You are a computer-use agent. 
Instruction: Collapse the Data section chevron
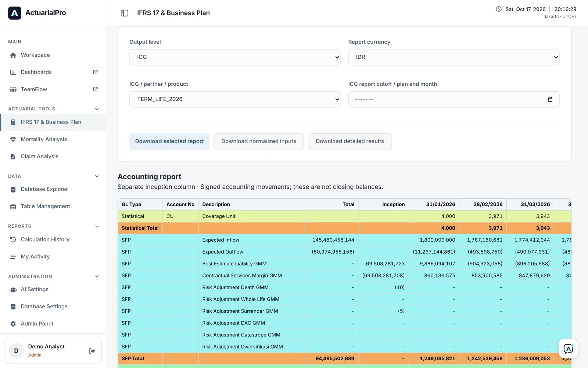(x=97, y=176)
